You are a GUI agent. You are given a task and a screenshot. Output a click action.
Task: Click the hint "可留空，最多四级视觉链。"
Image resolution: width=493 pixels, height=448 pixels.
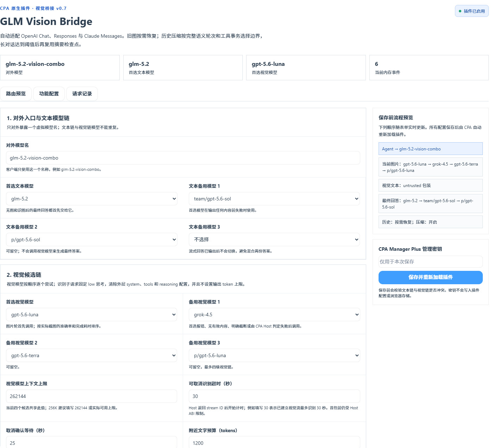[211, 367]
